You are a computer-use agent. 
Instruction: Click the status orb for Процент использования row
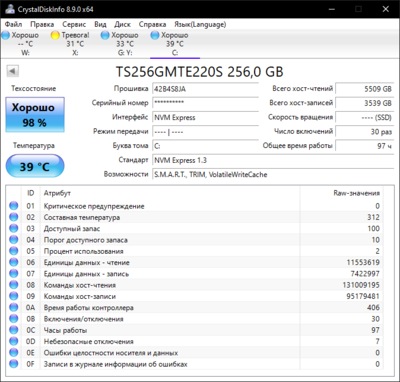(x=14, y=251)
